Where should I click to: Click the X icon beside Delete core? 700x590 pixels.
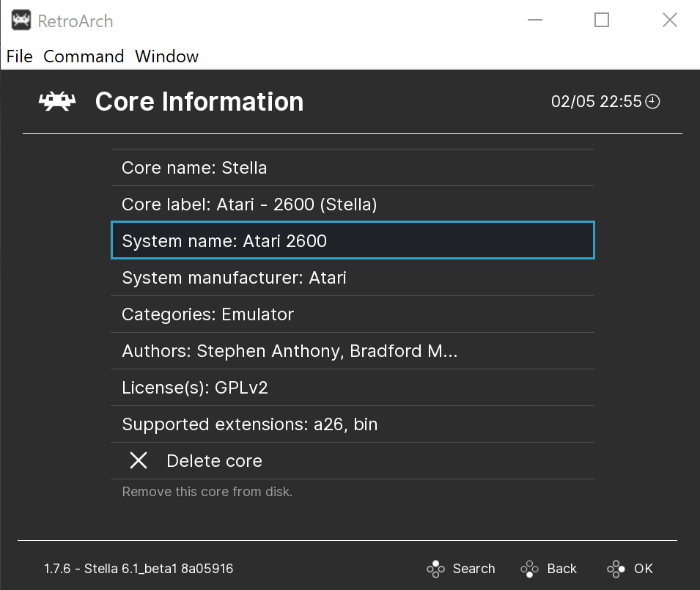pyautogui.click(x=139, y=460)
